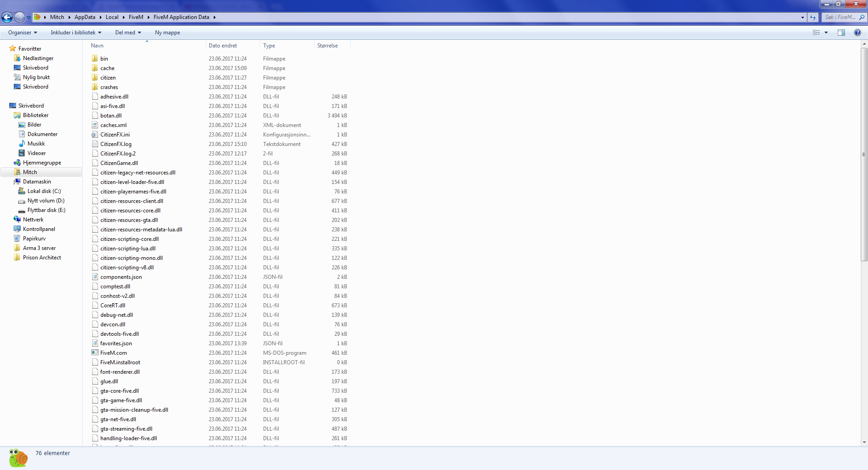
Task: Select Nytt volum (D:) in the tree
Action: (46, 201)
